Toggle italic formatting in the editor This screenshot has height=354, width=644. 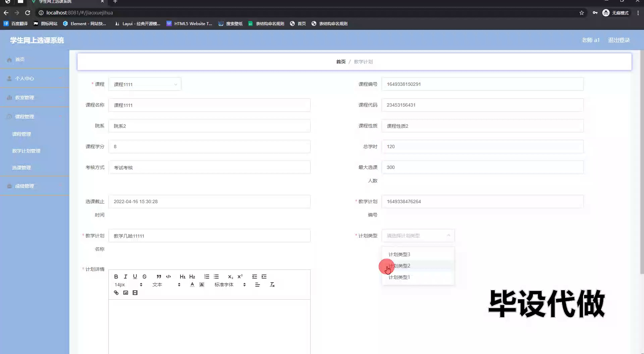125,277
